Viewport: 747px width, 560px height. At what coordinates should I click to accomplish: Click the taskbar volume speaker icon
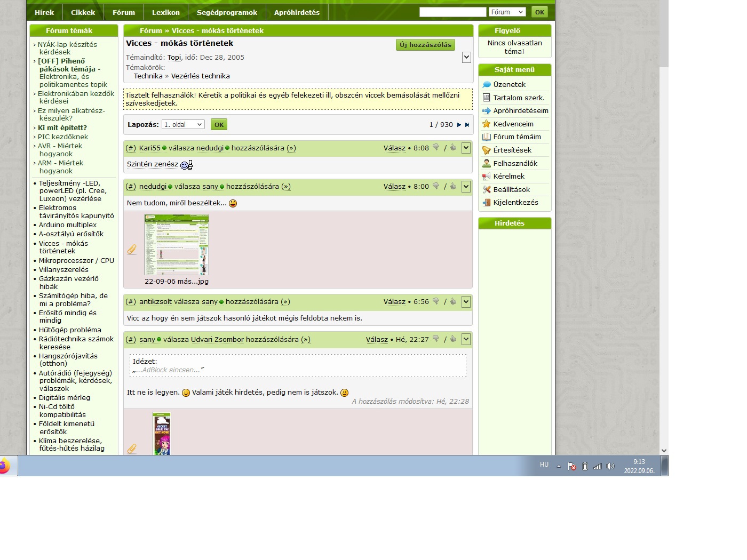point(610,466)
